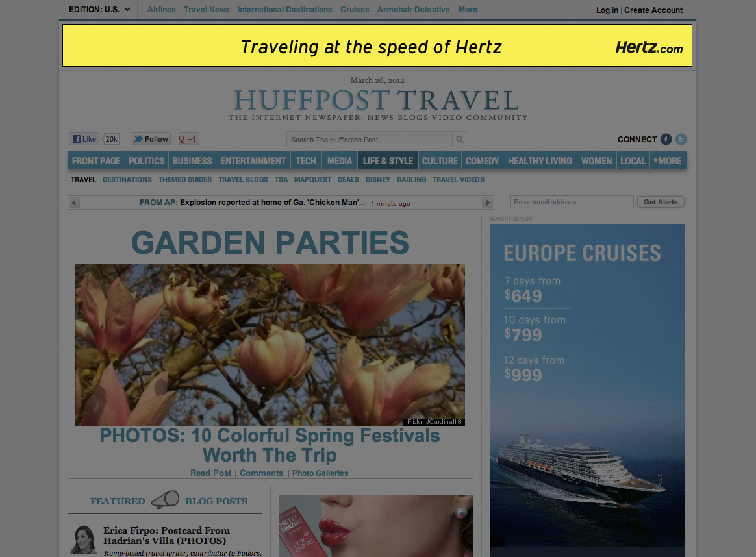Open the LIFE & STYLE section
Viewport: 756px width, 557px height.
click(388, 161)
